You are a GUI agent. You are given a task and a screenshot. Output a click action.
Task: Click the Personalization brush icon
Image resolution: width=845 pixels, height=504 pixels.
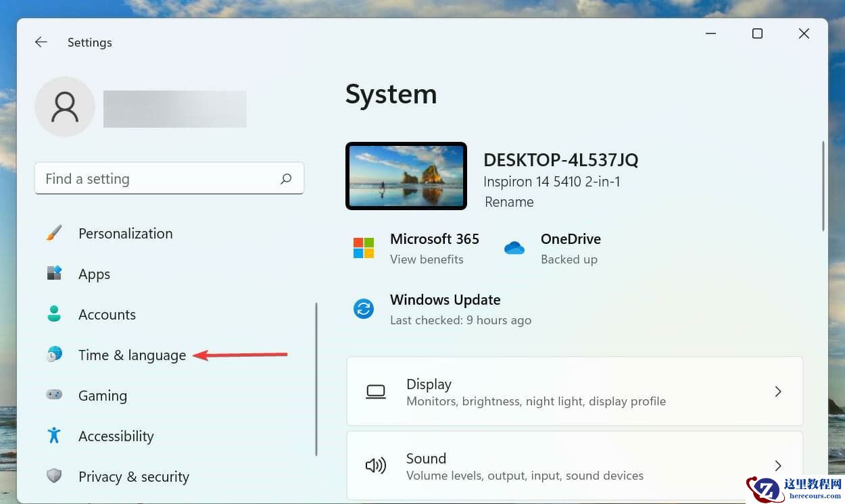coord(54,233)
